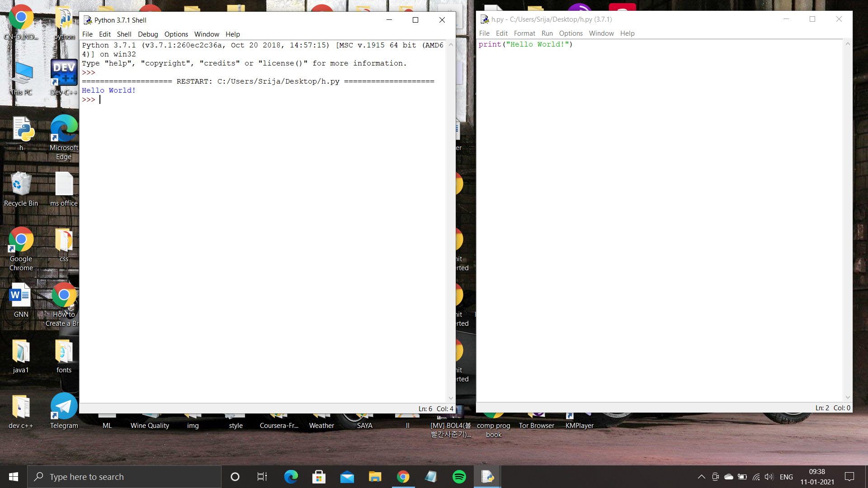Open Microsoft Store from the taskbar
868x488 pixels.
[x=319, y=477]
